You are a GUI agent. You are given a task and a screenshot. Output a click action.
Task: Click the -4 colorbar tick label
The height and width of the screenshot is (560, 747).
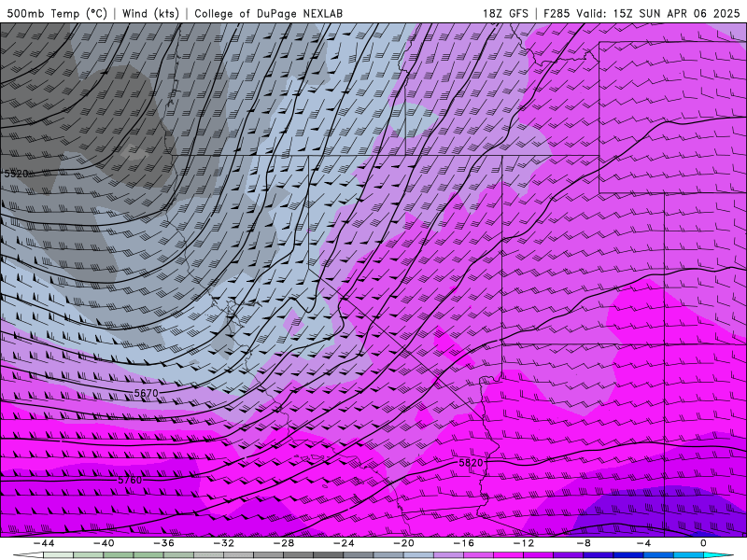643,543
